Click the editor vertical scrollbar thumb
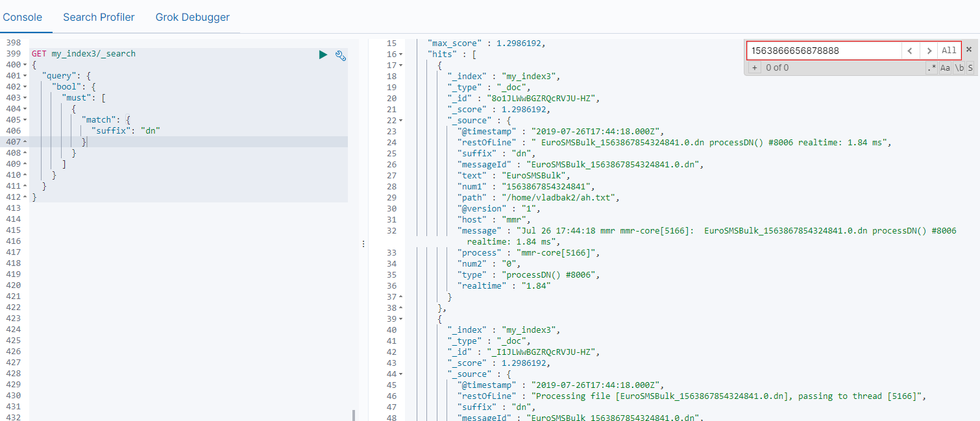Viewport: 980px width, 421px height. pos(354,415)
